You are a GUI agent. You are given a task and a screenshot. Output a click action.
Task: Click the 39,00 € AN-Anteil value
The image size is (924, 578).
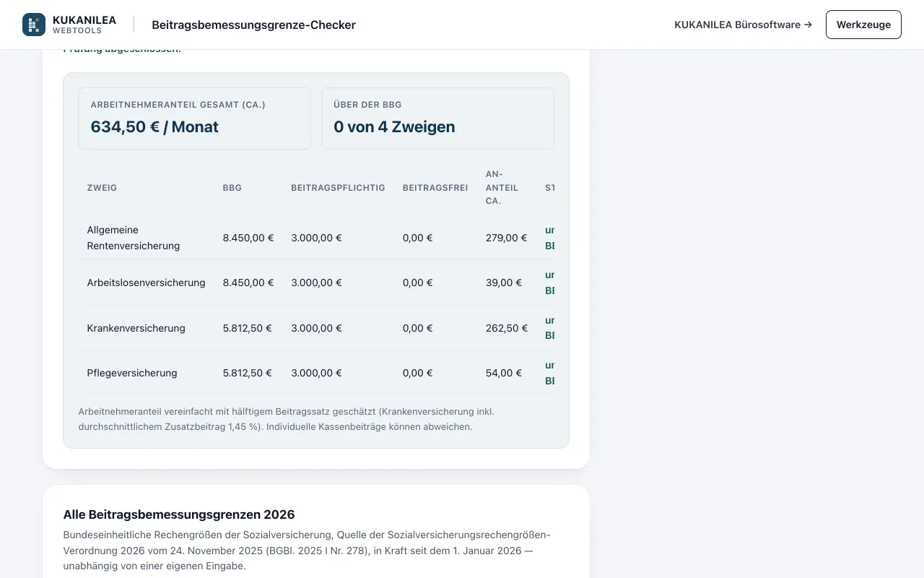[504, 282]
